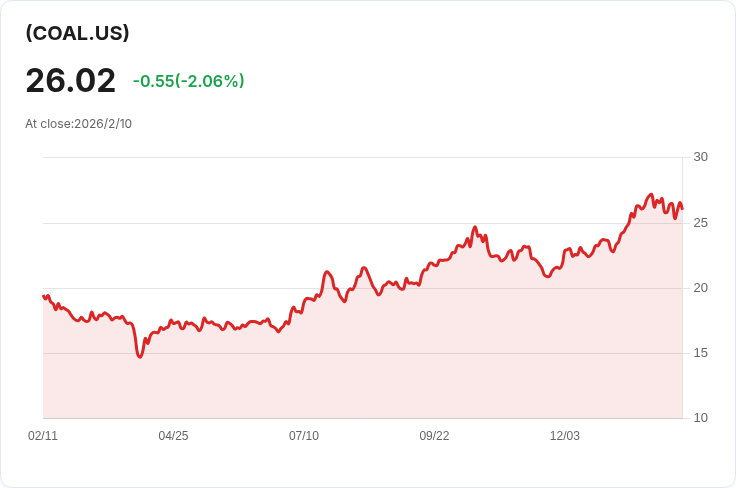This screenshot has width=736, height=488.
Task: Click the chart line's lowest dip point
Action: 140,357
